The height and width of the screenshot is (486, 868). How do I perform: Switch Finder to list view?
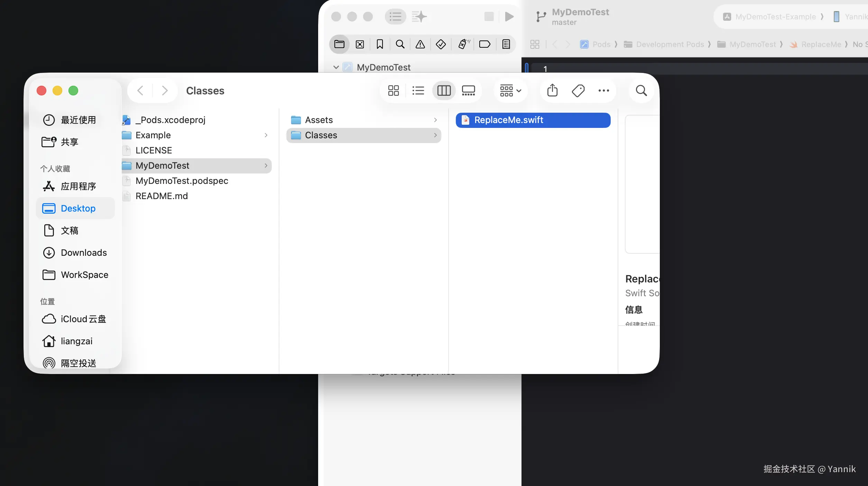click(418, 91)
